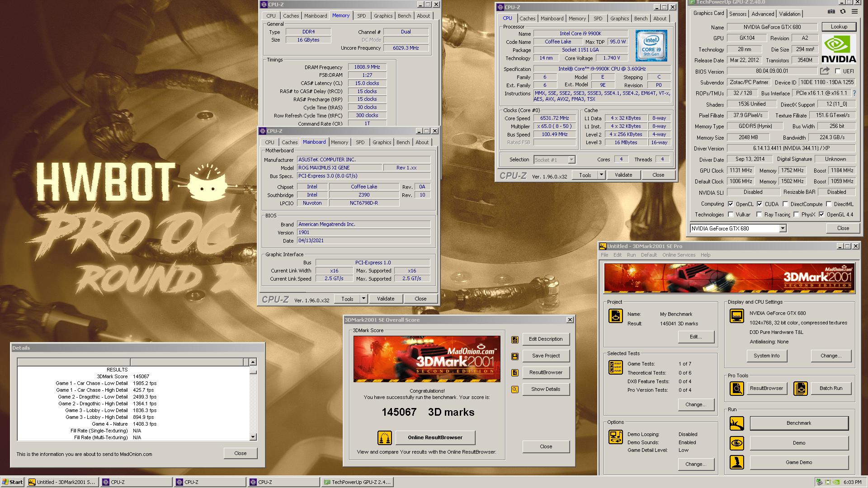Screen dimensions: 868x488
Task: Toggle the Vulkan technologies checkbox
Action: tap(731, 215)
